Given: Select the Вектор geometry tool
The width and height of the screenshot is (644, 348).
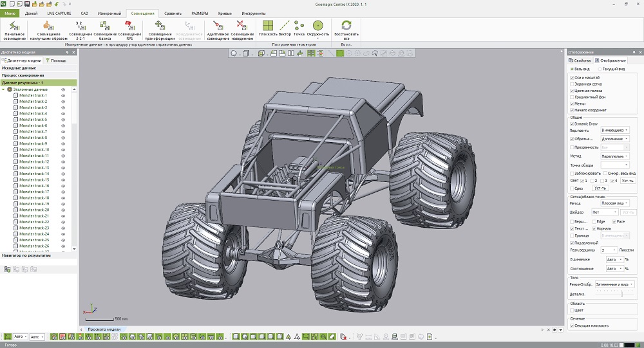Looking at the screenshot, I should (x=284, y=28).
